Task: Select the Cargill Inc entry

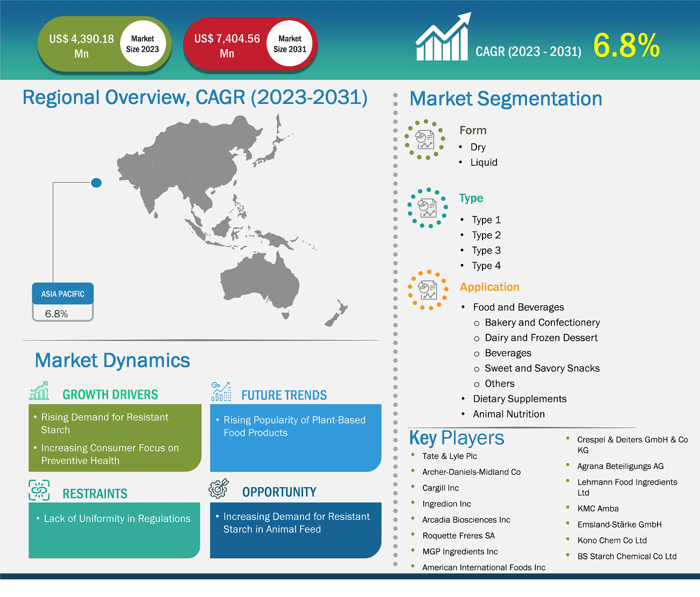Action: [440, 488]
